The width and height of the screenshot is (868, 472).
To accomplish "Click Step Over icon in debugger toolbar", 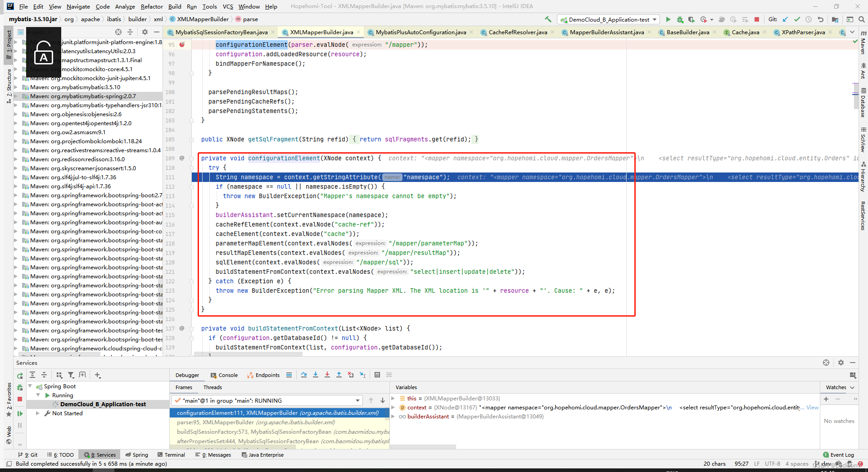I will coord(304,375).
